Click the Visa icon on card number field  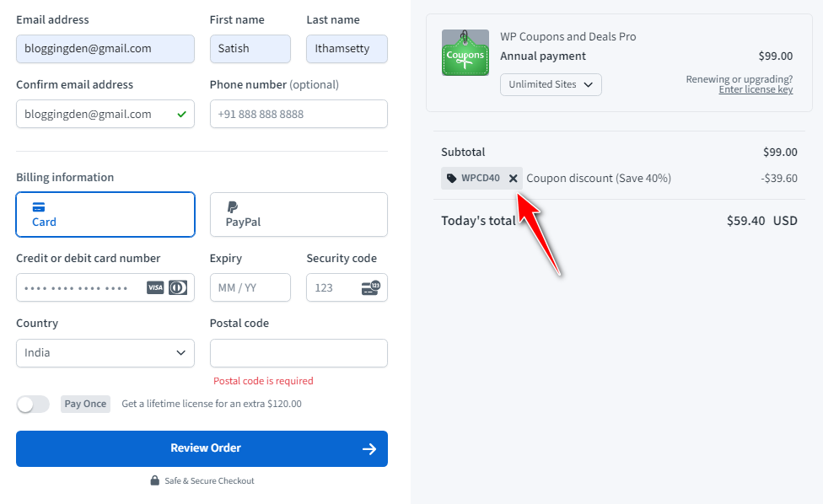tap(155, 287)
